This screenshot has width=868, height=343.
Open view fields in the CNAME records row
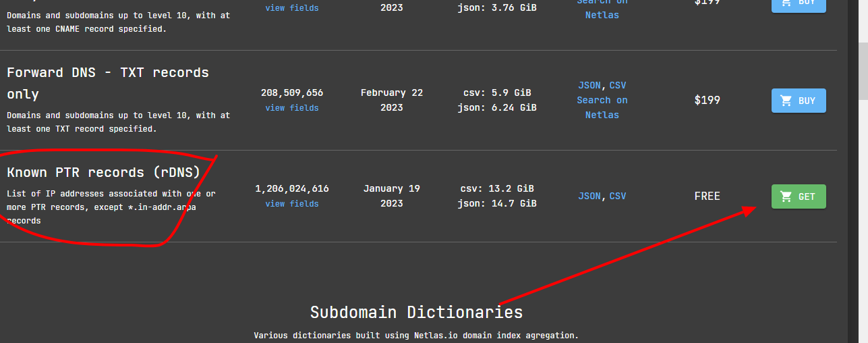point(292,8)
